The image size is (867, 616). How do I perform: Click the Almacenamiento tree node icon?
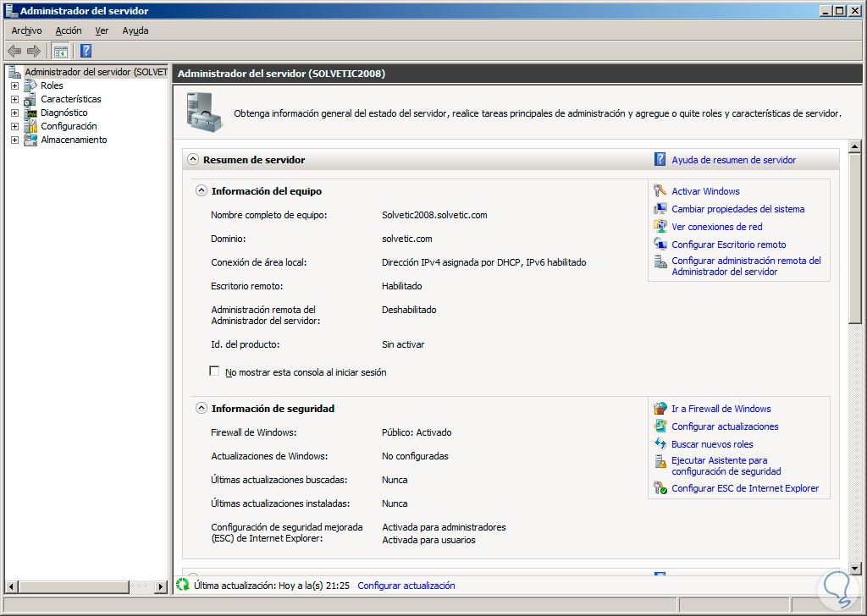coord(31,140)
